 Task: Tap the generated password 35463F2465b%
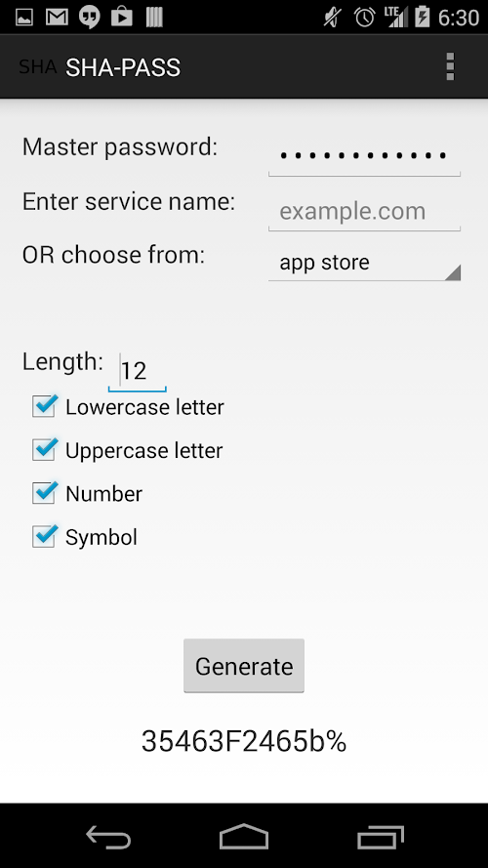(x=244, y=741)
